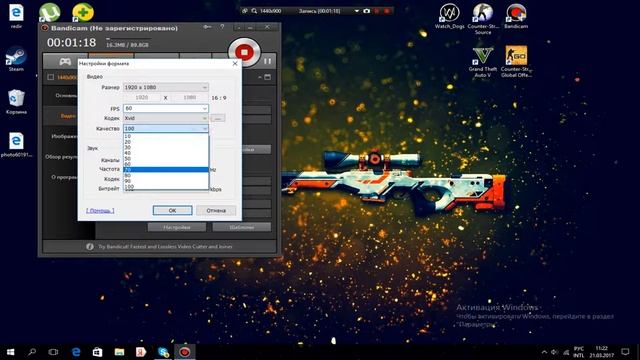Viewport: 640px width, 360px height.
Task: Click the red pause icon on the recording bar
Action: click(377, 11)
